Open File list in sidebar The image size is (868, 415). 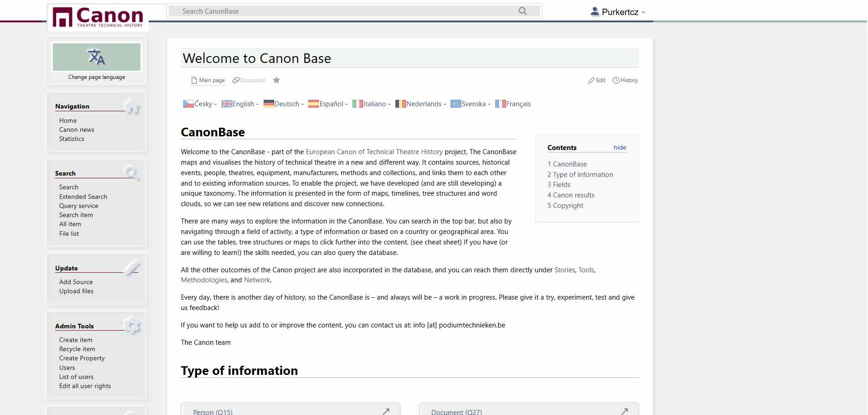[x=69, y=233]
